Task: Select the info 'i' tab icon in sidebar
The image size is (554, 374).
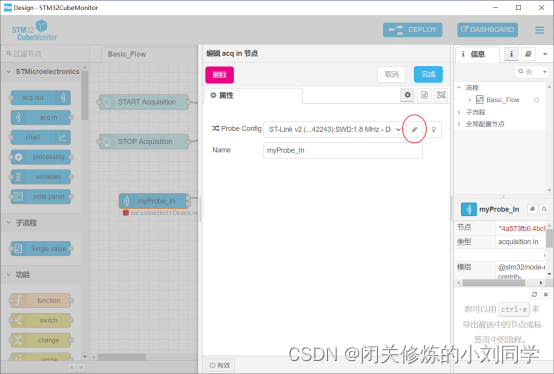Action: tap(511, 54)
